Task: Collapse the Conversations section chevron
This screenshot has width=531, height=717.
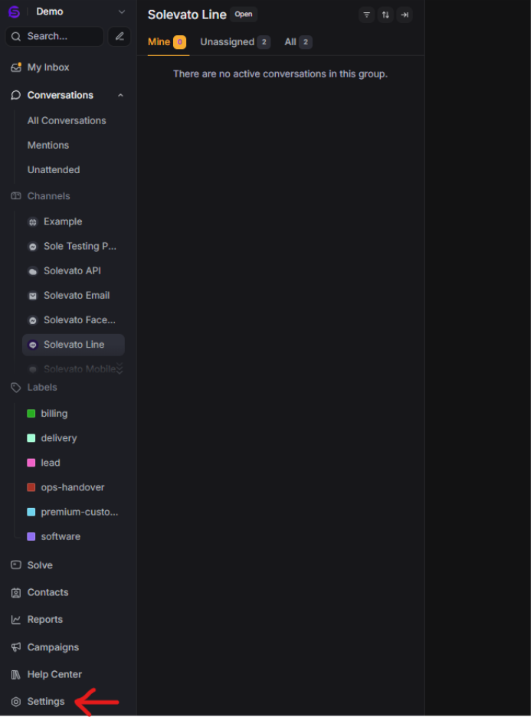Action: pyautogui.click(x=120, y=95)
